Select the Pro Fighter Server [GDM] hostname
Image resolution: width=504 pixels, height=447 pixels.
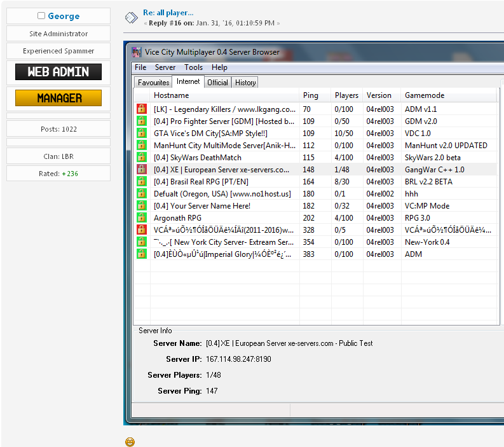tap(224, 121)
